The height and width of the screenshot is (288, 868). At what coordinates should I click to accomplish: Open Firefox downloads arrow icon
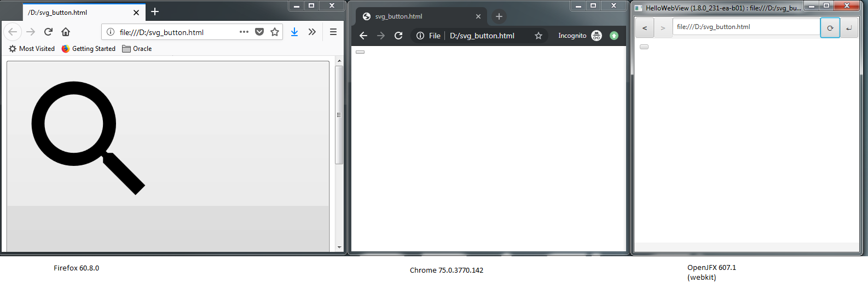point(294,32)
